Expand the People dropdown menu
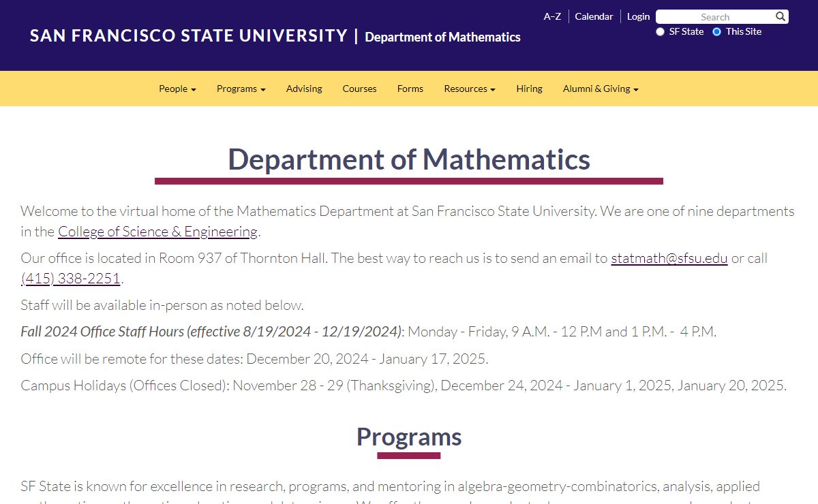 point(177,89)
